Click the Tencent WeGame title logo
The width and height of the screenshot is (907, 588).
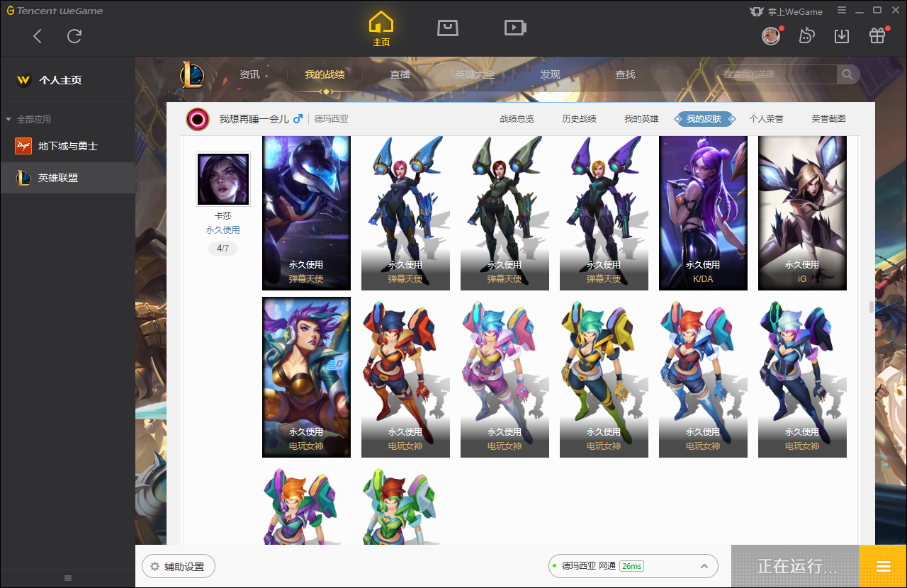click(55, 11)
